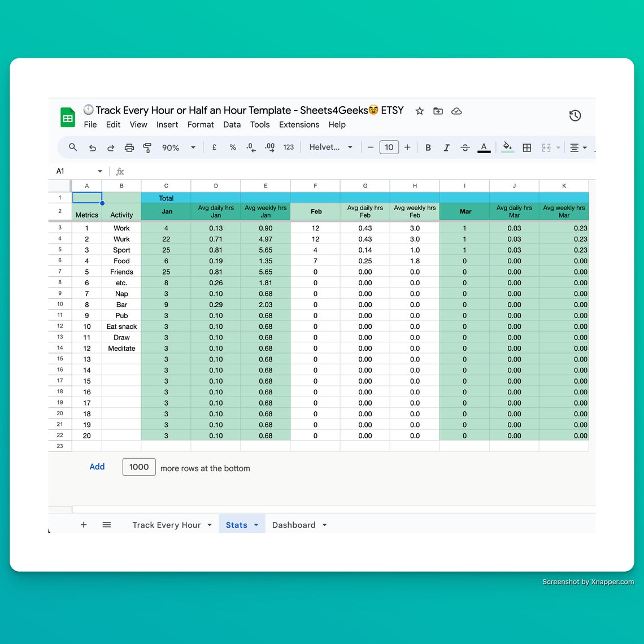
Task: Star the spreadsheet document
Action: pyautogui.click(x=420, y=111)
